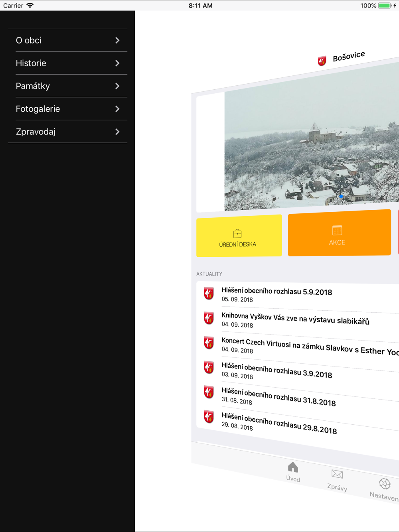Click crest icon beside Koncert Czech Virtuosi
Screen dimensions: 399x532
tap(209, 343)
